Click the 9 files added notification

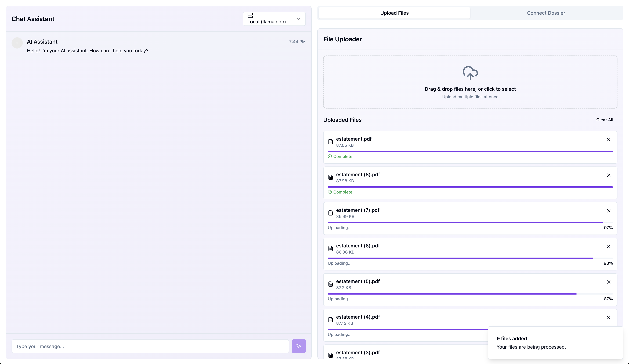[x=555, y=343]
